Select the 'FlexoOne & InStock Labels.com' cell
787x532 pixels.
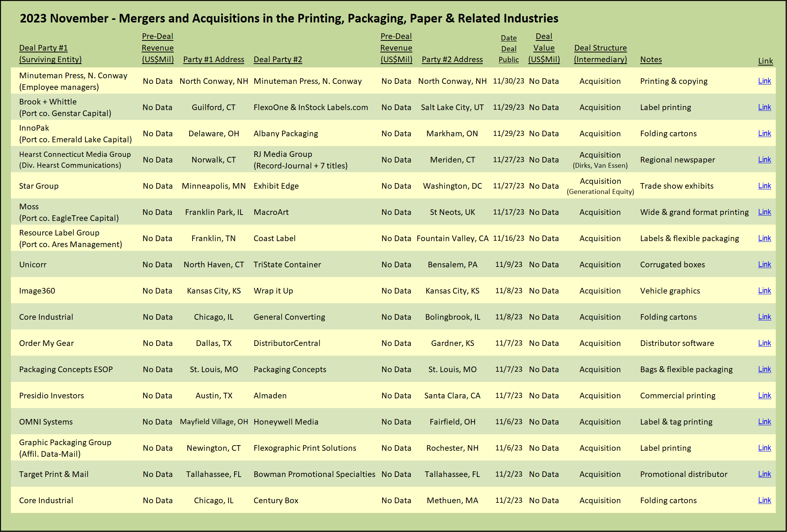pos(311,107)
